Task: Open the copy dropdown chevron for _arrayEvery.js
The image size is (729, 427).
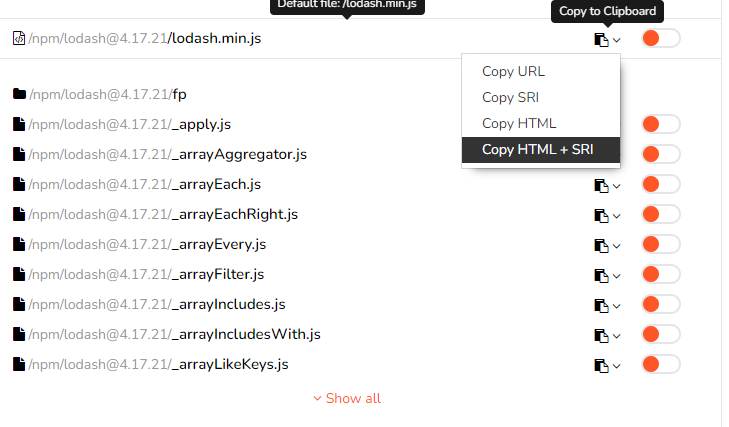Action: pyautogui.click(x=616, y=247)
